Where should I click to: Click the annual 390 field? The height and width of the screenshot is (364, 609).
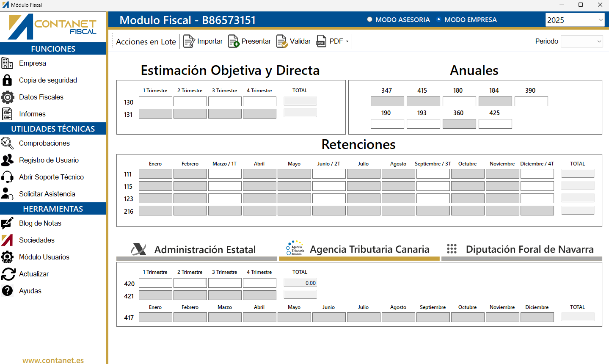point(531,102)
